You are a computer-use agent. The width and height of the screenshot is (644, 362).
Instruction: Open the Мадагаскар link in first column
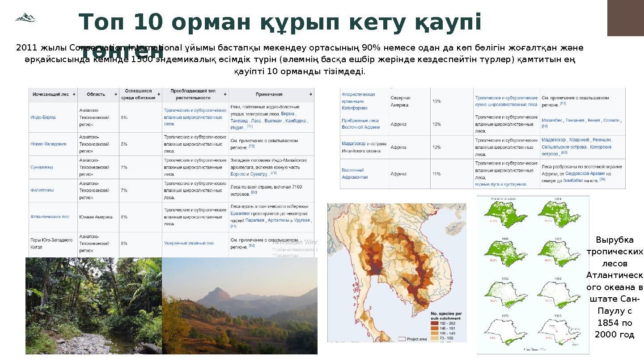click(x=354, y=144)
